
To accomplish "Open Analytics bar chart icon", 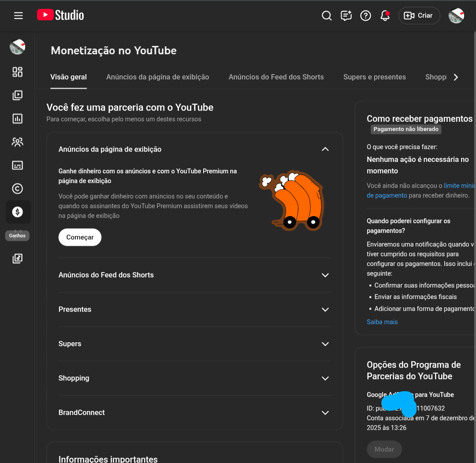I will point(17,119).
